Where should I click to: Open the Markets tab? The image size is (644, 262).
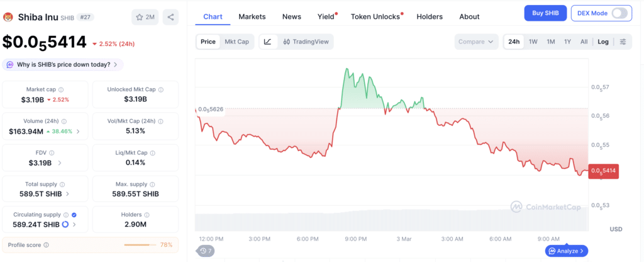point(252,16)
